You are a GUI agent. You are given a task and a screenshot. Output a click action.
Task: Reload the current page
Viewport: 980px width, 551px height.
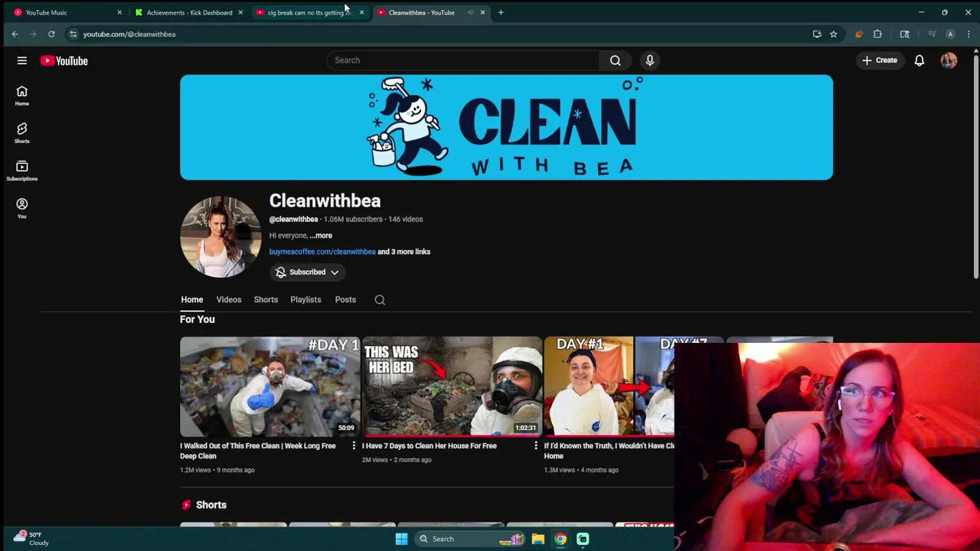(51, 34)
